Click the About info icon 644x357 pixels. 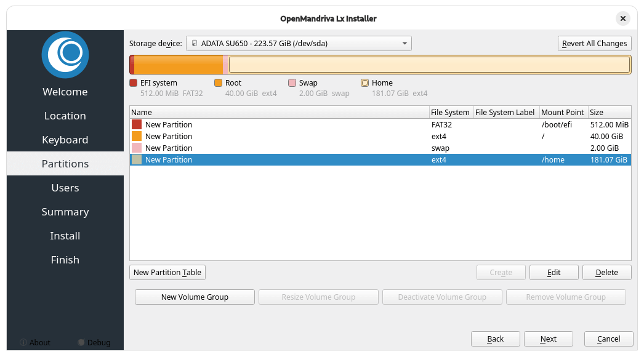24,342
